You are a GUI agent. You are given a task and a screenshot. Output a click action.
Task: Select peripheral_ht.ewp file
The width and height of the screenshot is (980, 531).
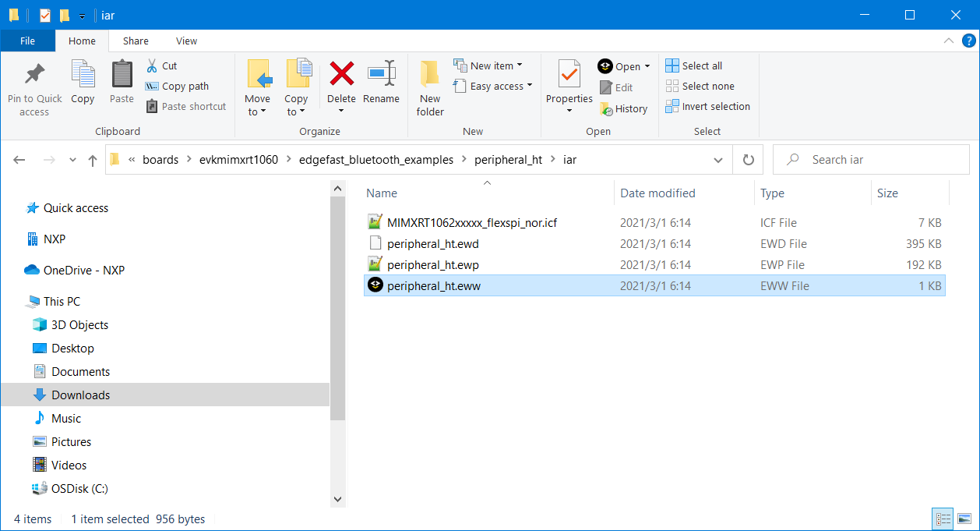pos(433,265)
